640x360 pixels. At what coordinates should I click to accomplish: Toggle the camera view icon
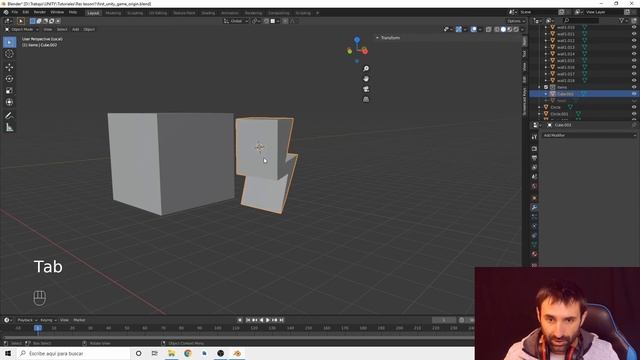(366, 89)
